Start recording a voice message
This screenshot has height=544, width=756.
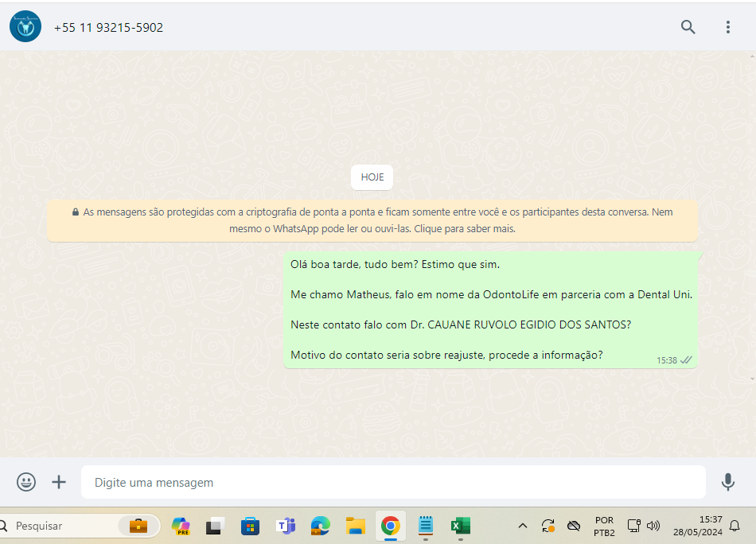(727, 482)
